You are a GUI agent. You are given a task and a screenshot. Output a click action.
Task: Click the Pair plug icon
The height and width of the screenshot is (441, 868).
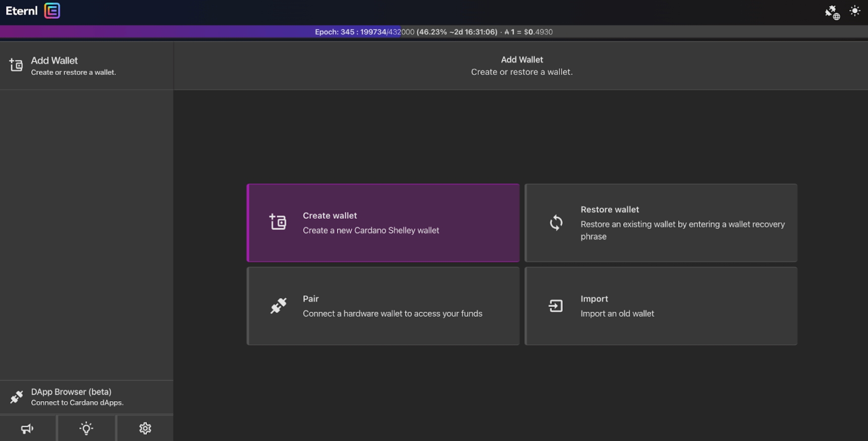click(278, 306)
